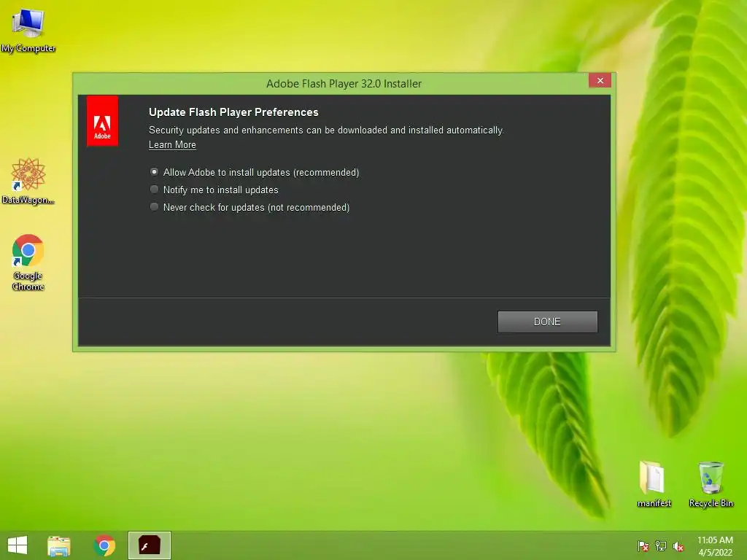Open My Computer desktop icon
Image resolution: width=747 pixels, height=560 pixels.
pos(28,31)
